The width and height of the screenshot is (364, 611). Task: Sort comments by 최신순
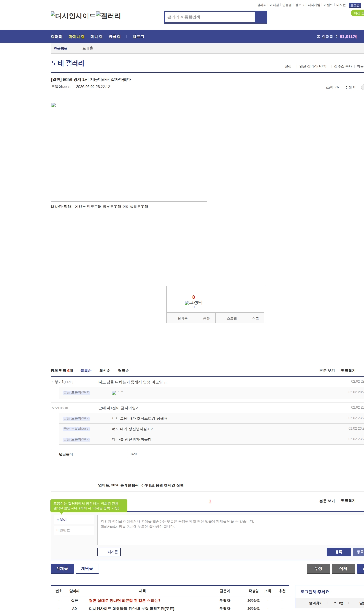point(105,371)
